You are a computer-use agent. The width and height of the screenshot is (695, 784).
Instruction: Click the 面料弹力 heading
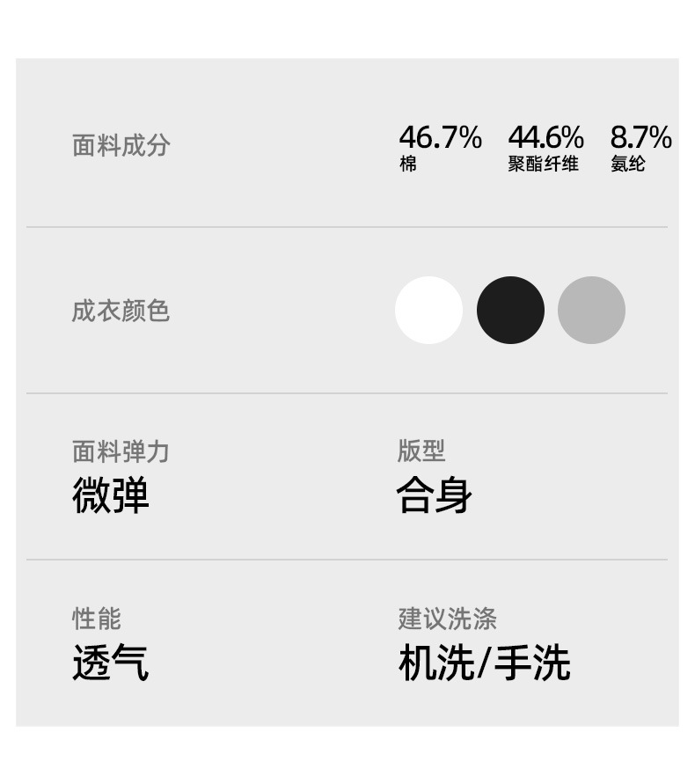(x=121, y=452)
